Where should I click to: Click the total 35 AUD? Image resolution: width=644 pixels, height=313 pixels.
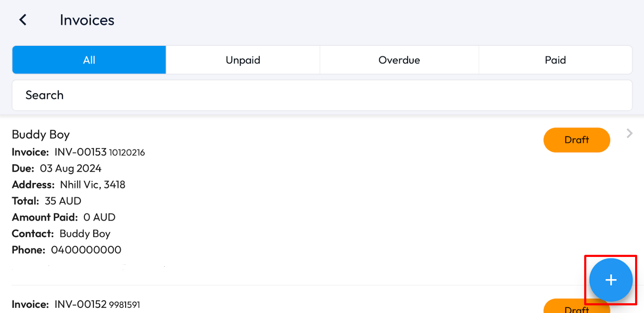point(63,201)
